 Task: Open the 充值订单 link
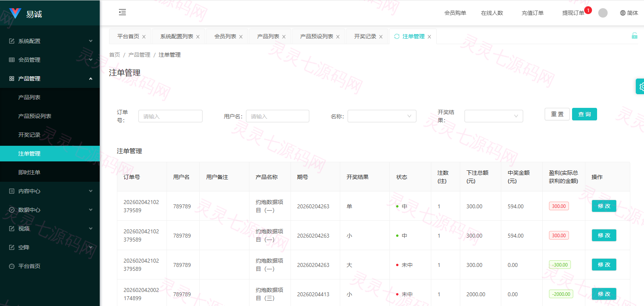(x=533, y=13)
